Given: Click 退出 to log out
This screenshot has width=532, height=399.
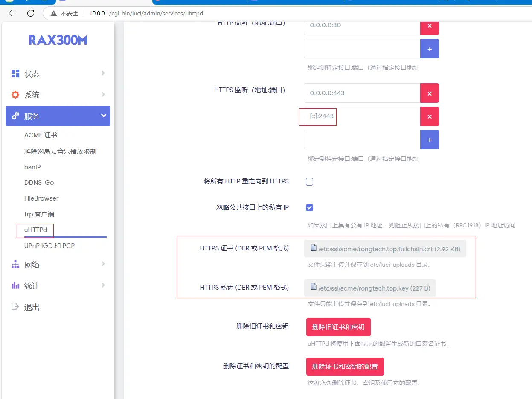Looking at the screenshot, I should (x=32, y=307).
